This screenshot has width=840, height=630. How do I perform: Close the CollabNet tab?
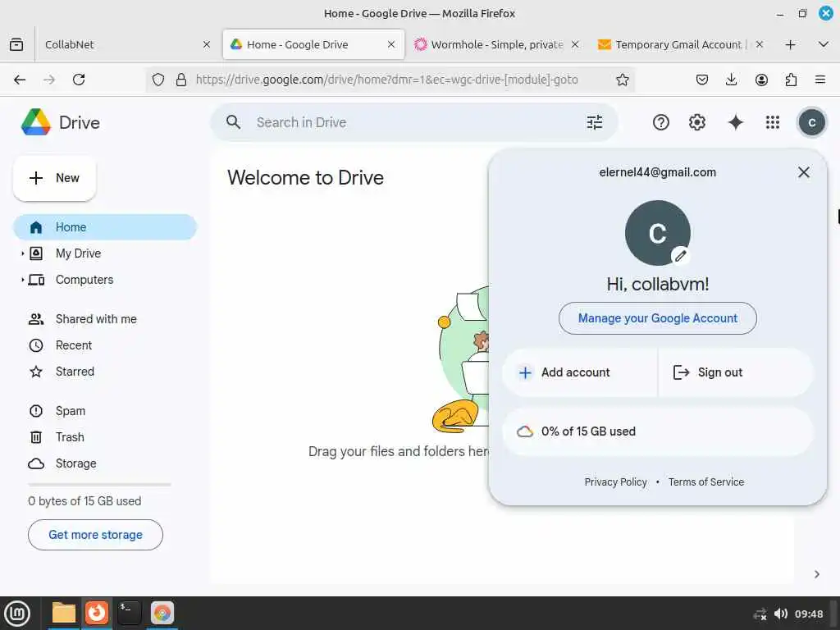pyautogui.click(x=207, y=44)
